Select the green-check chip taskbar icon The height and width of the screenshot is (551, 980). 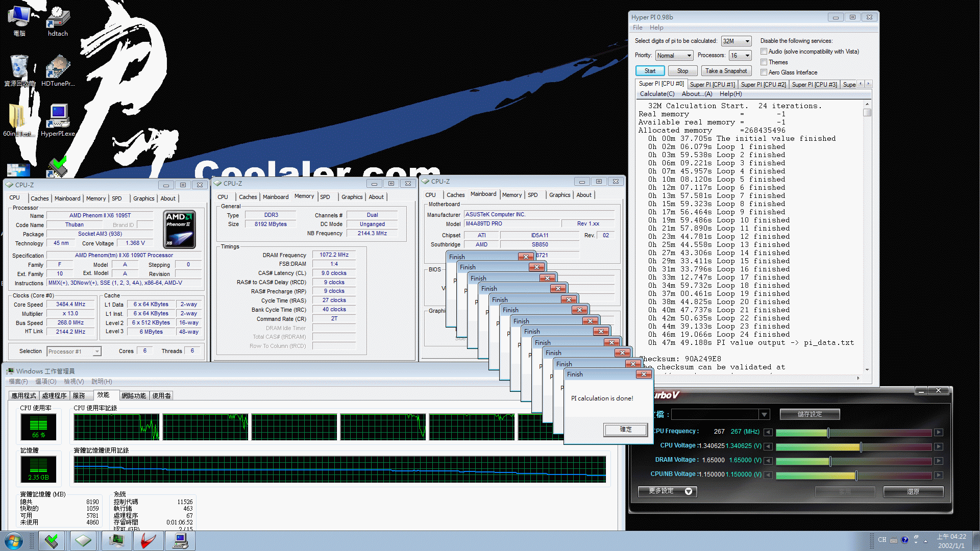coord(51,541)
